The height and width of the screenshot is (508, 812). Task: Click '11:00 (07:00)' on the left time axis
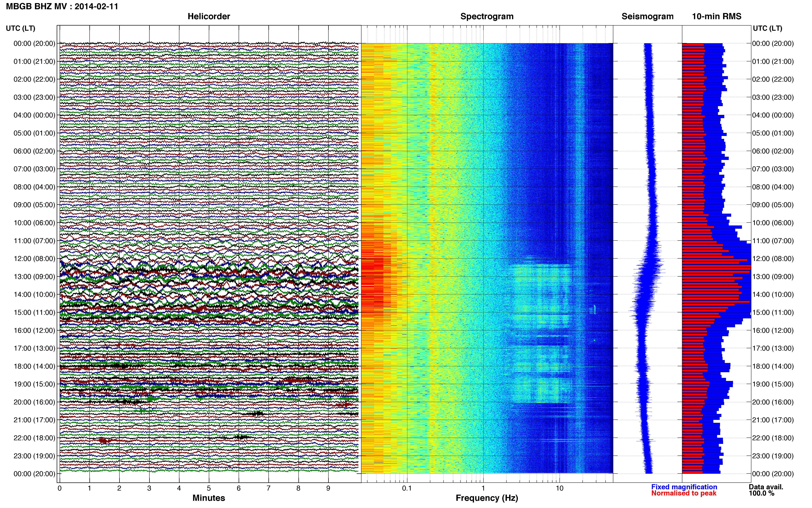[34, 241]
